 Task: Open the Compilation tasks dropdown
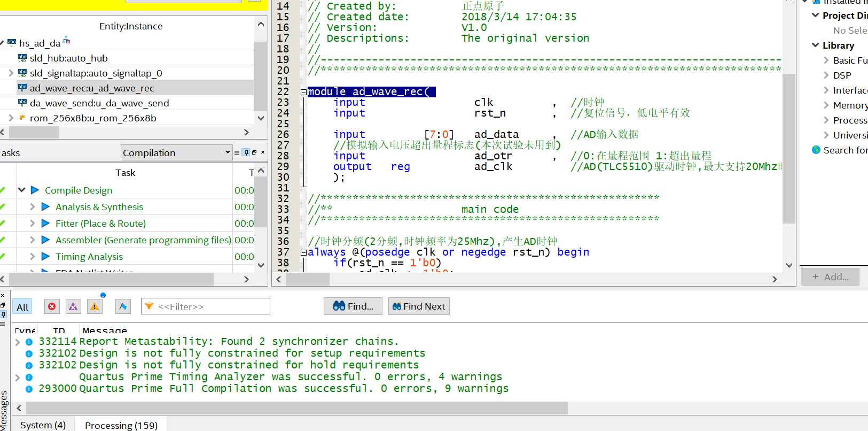pos(176,152)
